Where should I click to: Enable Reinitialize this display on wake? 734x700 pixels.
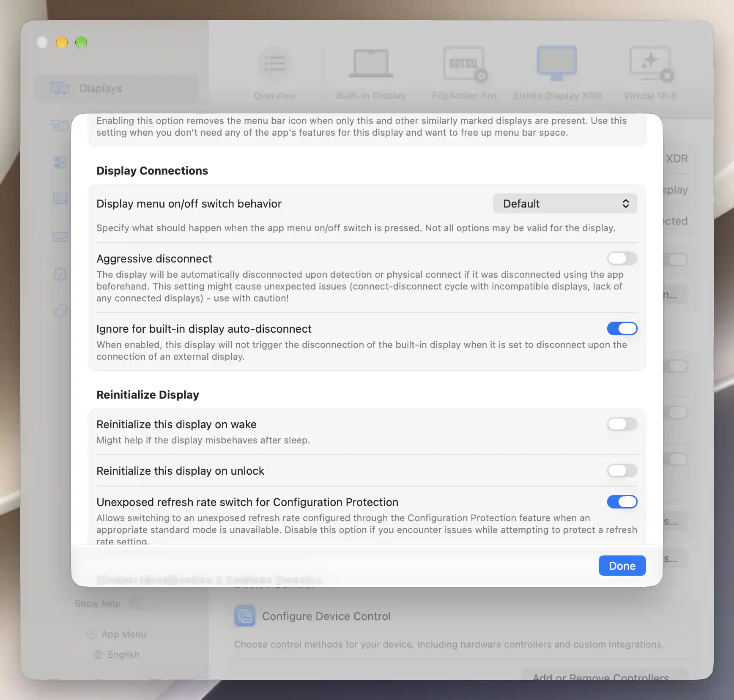(x=622, y=424)
